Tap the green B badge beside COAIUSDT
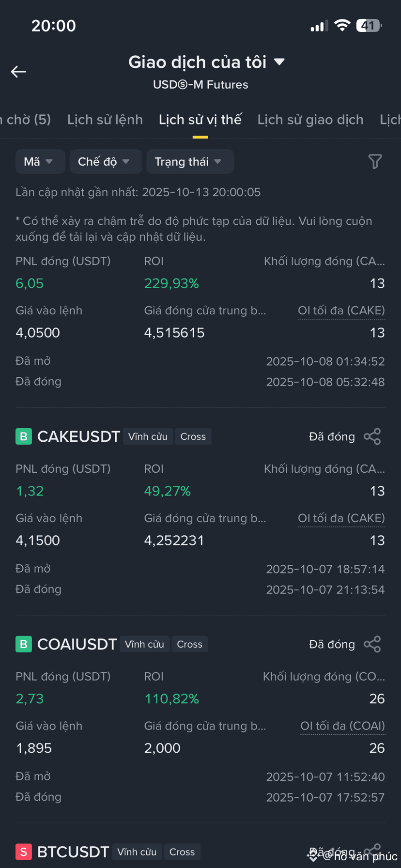 tap(24, 644)
